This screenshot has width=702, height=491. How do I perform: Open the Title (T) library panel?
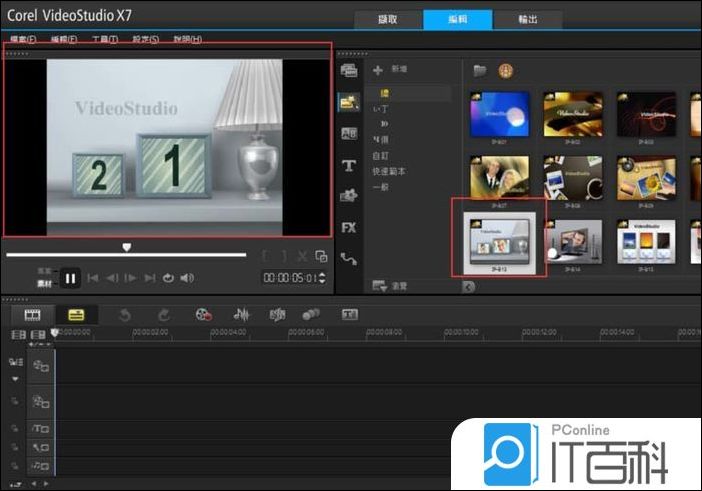click(349, 165)
